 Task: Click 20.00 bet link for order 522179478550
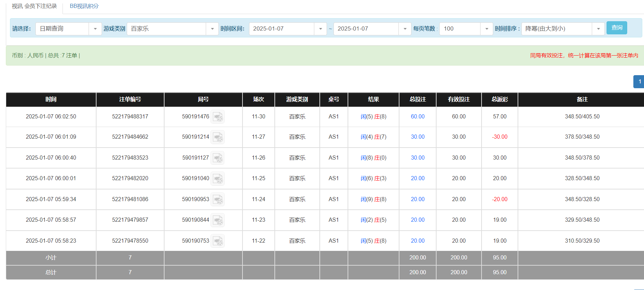pos(417,241)
